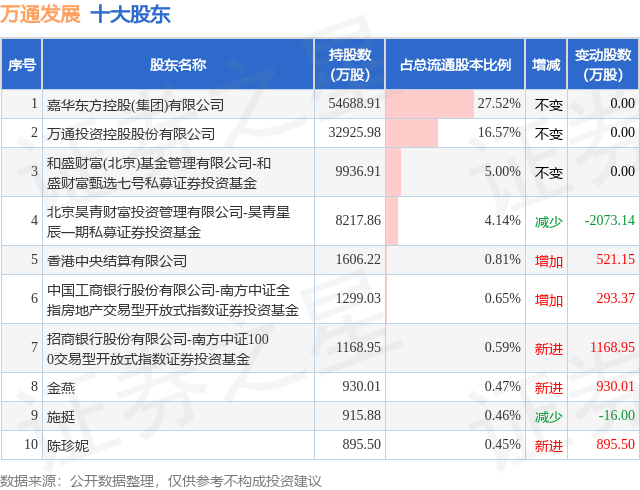Viewport: 640px width, 490px height.
Task: Click holdings value 54688.91
Action: [354, 104]
